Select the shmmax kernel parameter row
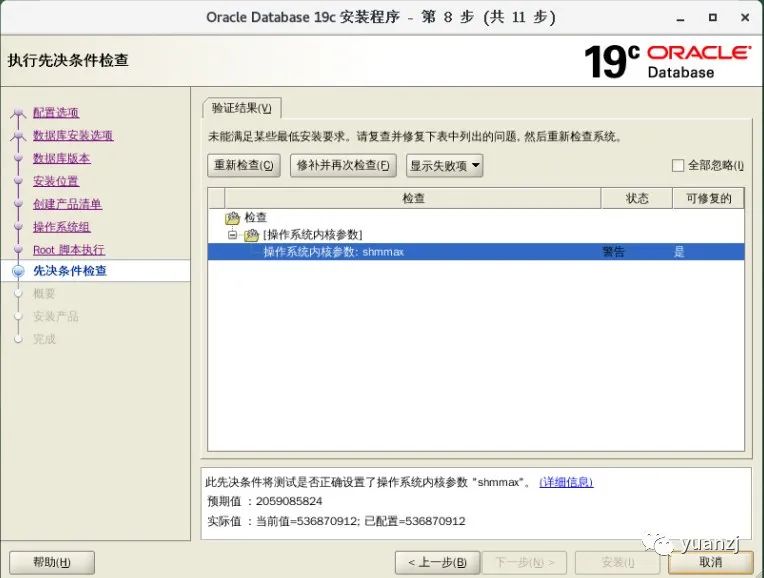764x578 pixels. [476, 252]
